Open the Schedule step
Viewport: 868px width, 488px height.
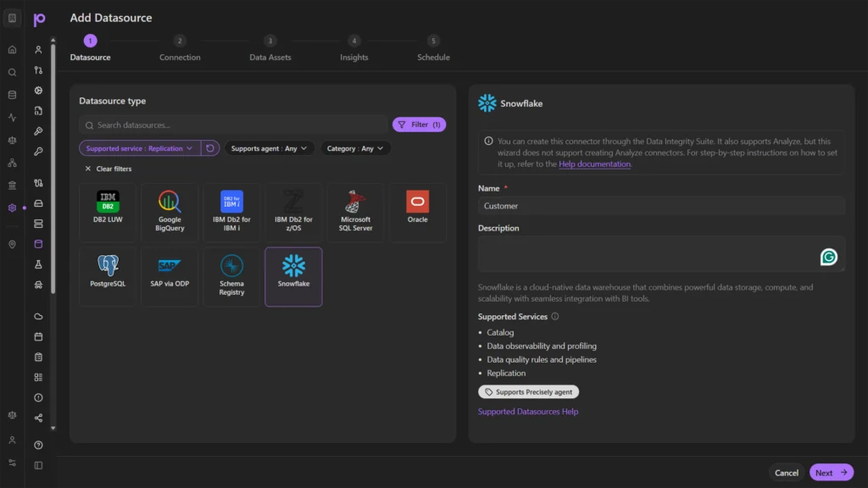(433, 48)
